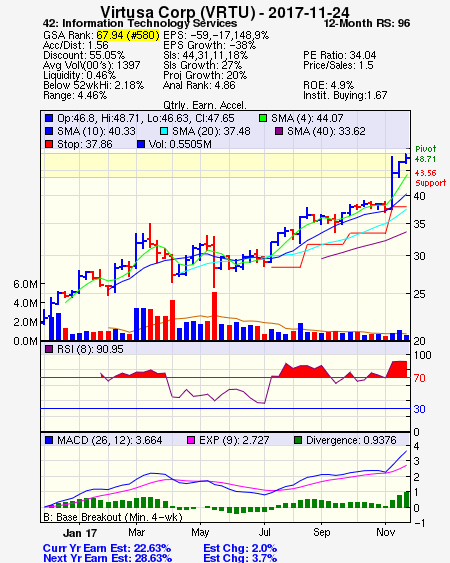Click the highlighted GSA Rank 67.94 value

[127, 35]
